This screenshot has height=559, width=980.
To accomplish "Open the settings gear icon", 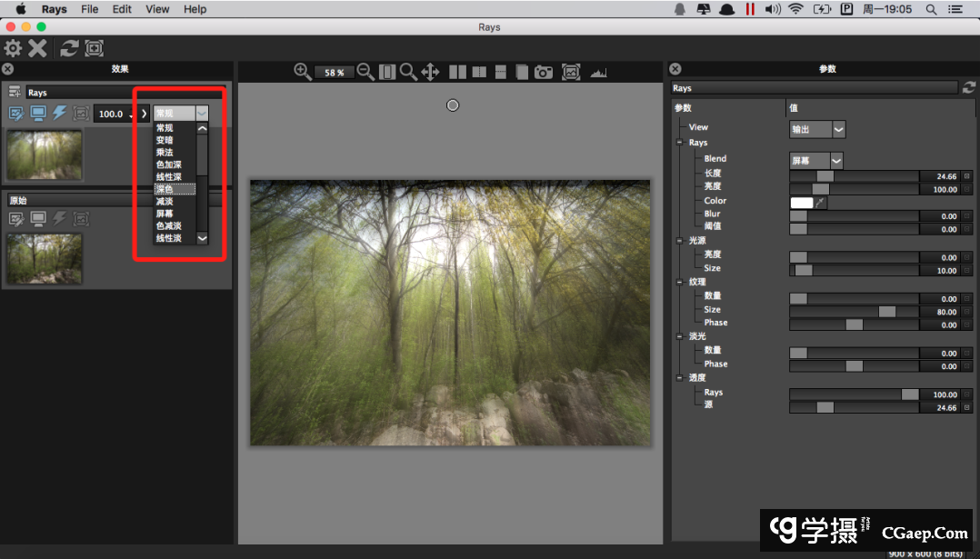I will click(12, 48).
